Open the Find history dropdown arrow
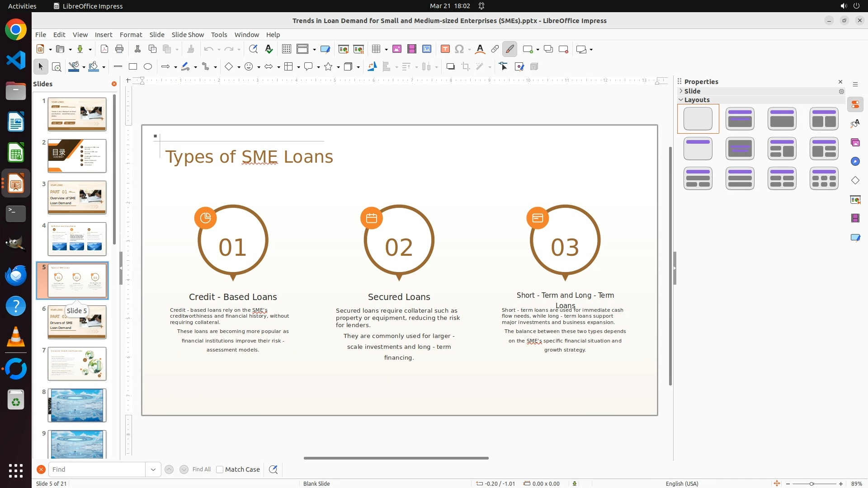This screenshot has height=488, width=868. point(153,469)
